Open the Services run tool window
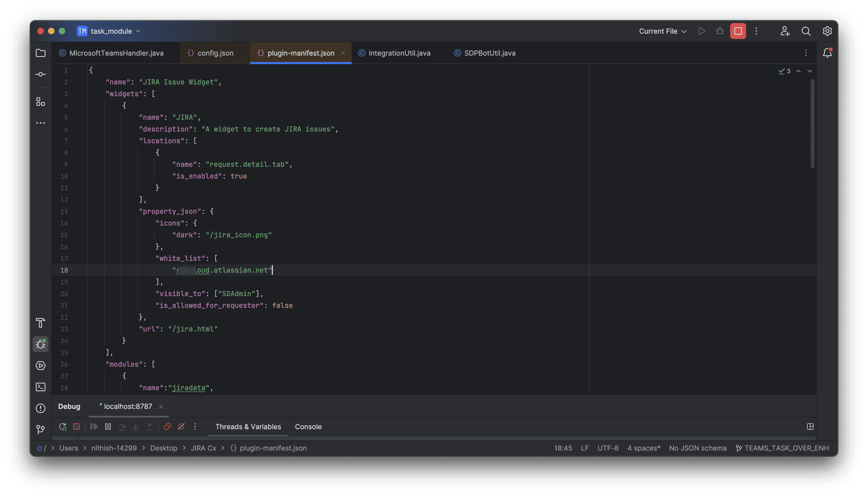 pyautogui.click(x=41, y=366)
